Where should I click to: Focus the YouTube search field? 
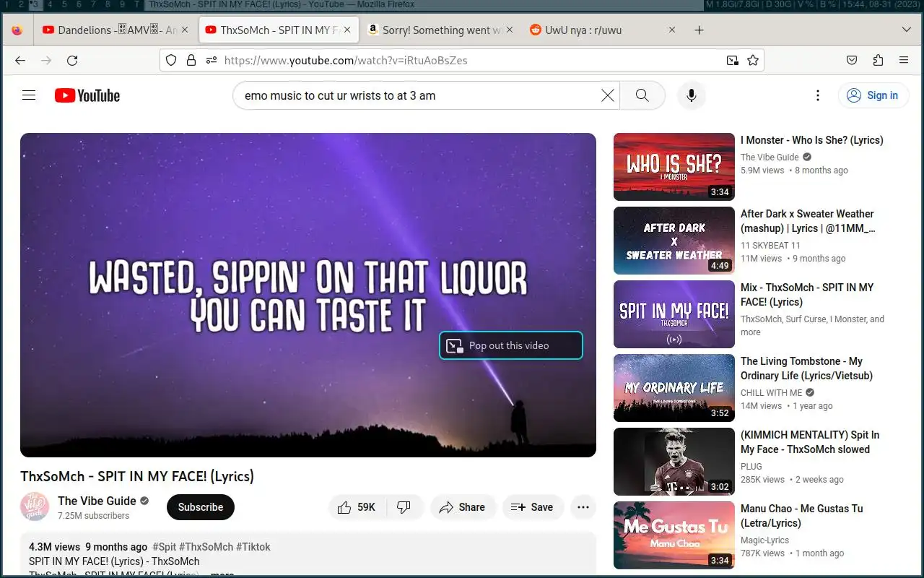click(419, 95)
